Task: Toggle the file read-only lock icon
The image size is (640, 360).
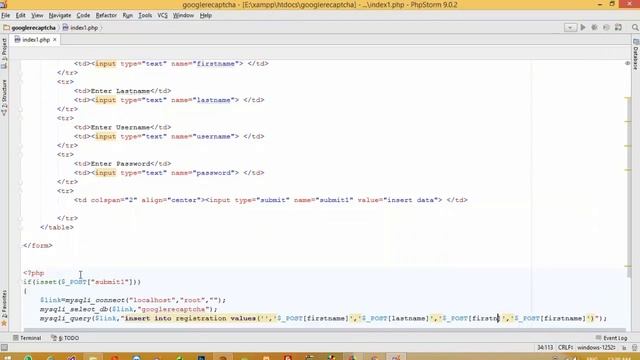Action: pyautogui.click(x=624, y=348)
